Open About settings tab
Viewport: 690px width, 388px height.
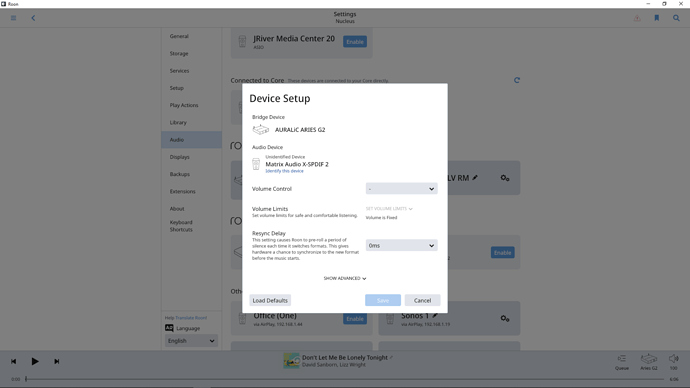coord(191,209)
